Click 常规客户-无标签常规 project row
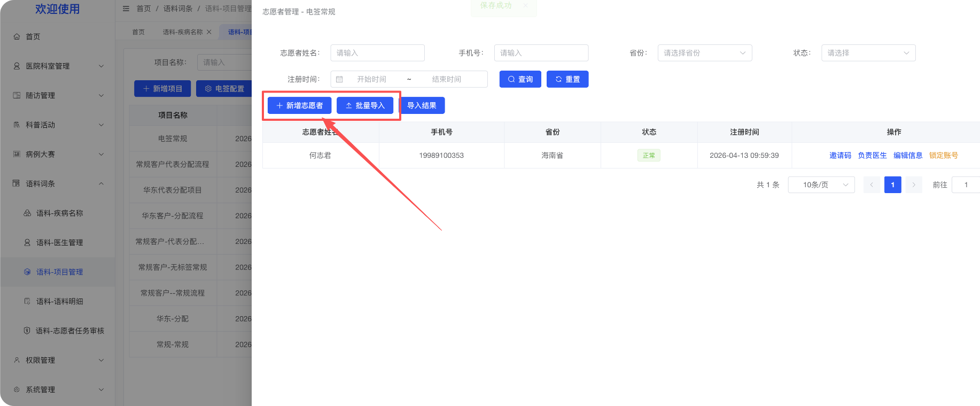This screenshot has width=980, height=406. pyautogui.click(x=190, y=267)
